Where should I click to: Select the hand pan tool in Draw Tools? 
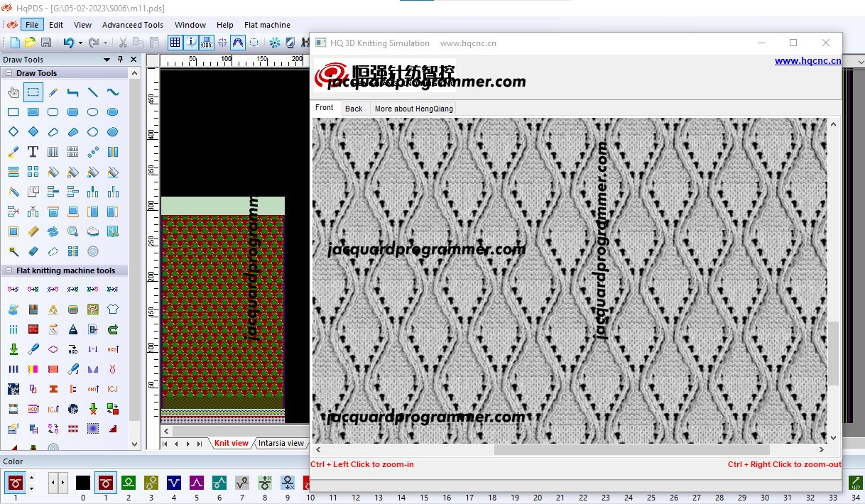[13, 92]
